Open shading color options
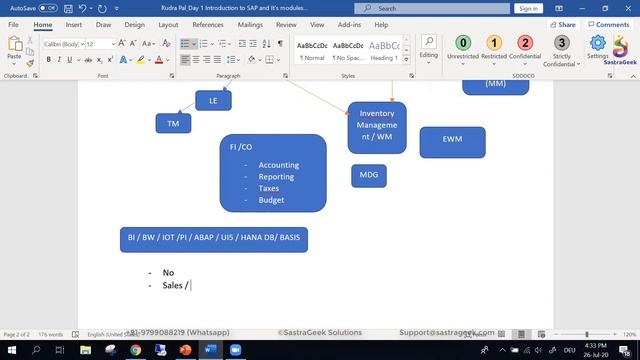This screenshot has width=640, height=360. tap(260, 60)
